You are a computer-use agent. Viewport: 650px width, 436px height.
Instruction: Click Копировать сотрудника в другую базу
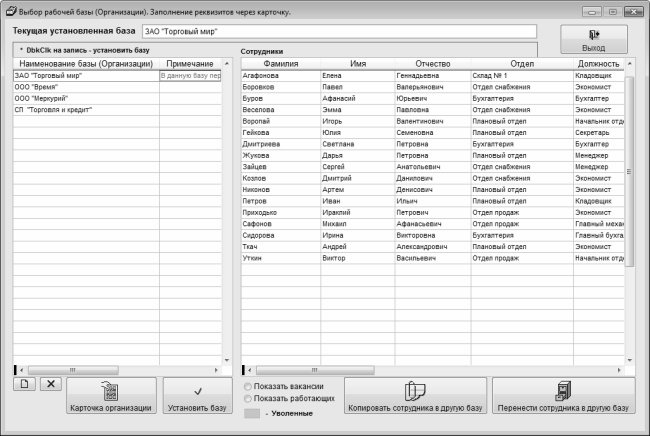[415, 396]
